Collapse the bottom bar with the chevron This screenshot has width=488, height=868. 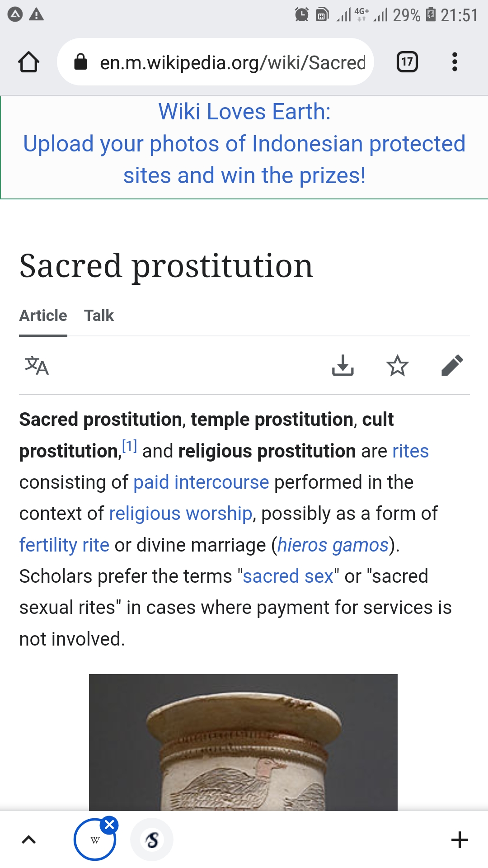[29, 840]
